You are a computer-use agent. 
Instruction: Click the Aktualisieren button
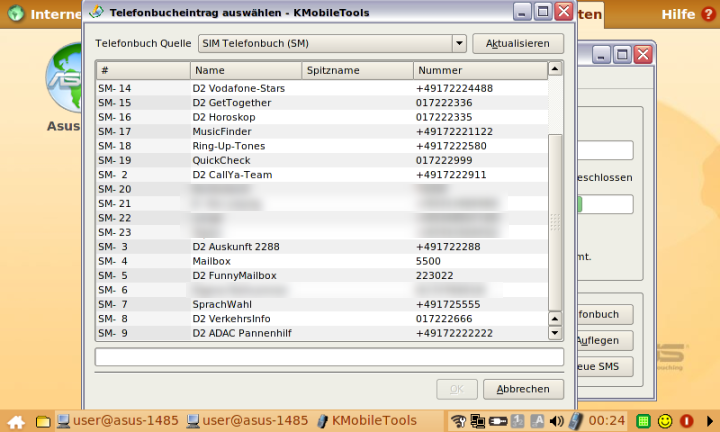pos(518,44)
